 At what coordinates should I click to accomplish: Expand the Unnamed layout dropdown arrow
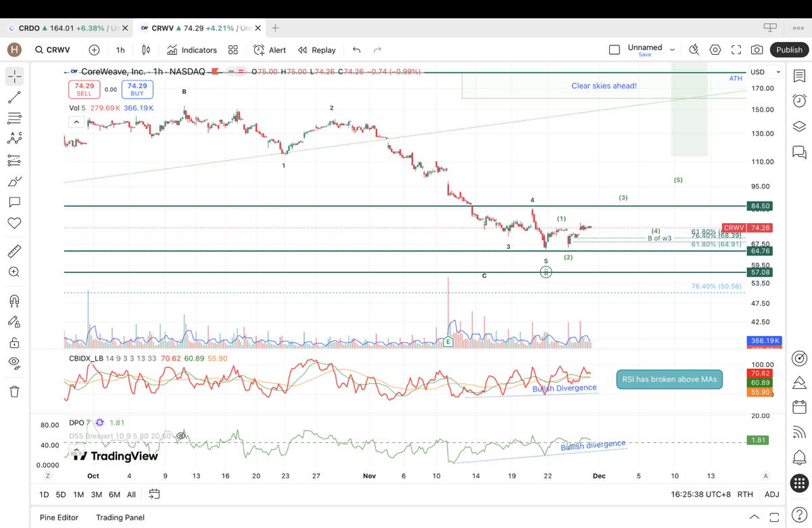pos(672,50)
